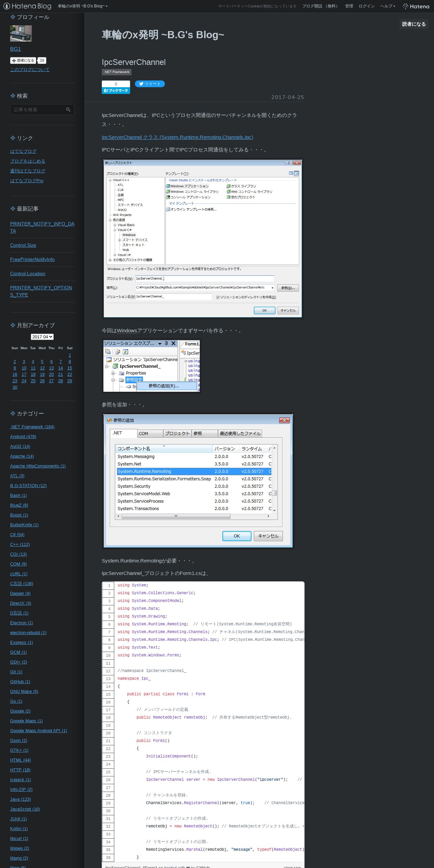Viewport: 434px width, 868px height.
Task: Open recent article PRINTER_NOTIFY_OPTIONS_TYPE
Action: (x=41, y=291)
